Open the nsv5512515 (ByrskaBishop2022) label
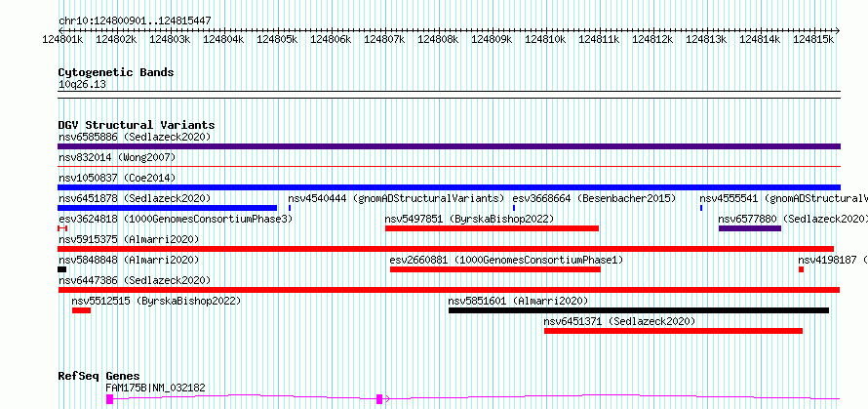Image resolution: width=868 pixels, height=409 pixels. pos(156,301)
